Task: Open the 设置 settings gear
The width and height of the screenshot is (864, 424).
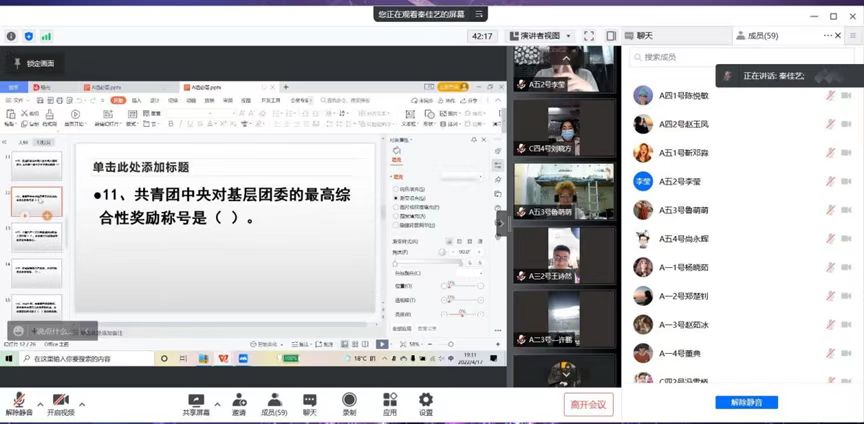Action: [426, 399]
